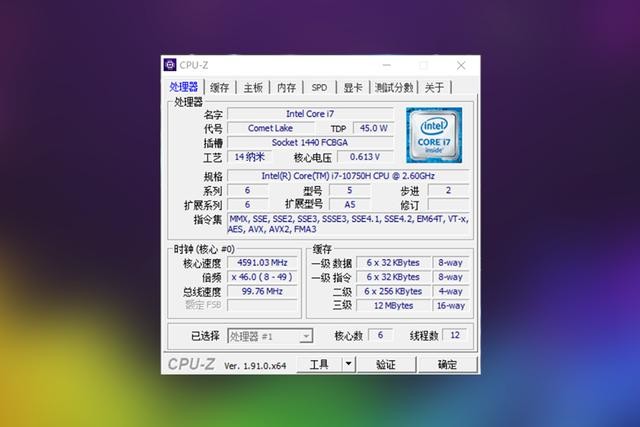This screenshot has height=427, width=640.
Task: Click the CPU-Z app icon in title bar
Action: point(170,65)
